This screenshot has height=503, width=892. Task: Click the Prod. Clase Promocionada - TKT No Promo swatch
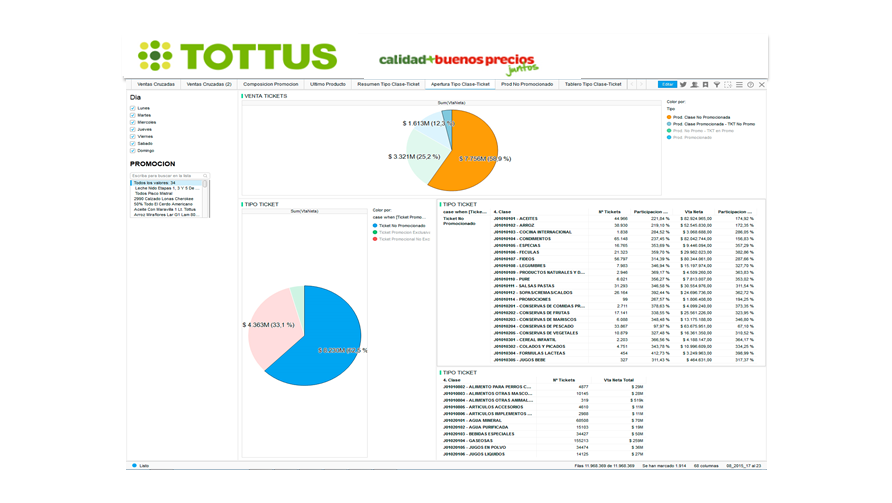669,124
